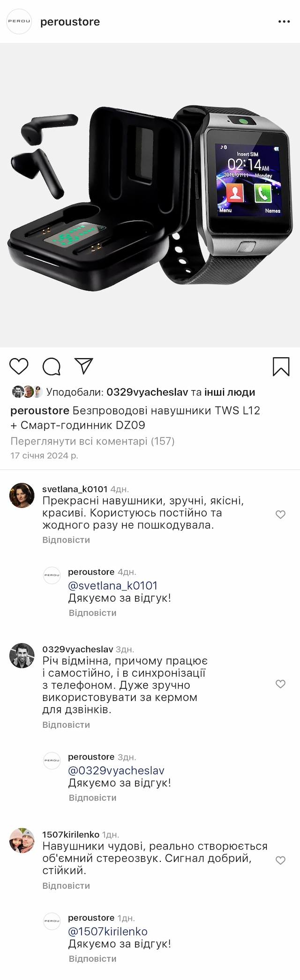Save post with bookmark icon

[281, 367]
